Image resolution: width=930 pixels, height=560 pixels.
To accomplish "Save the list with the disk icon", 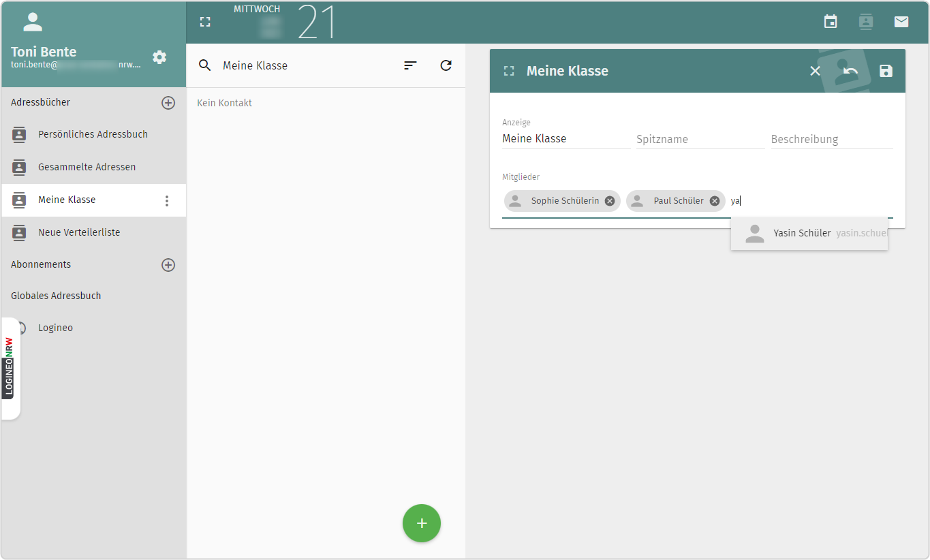I will (x=886, y=71).
